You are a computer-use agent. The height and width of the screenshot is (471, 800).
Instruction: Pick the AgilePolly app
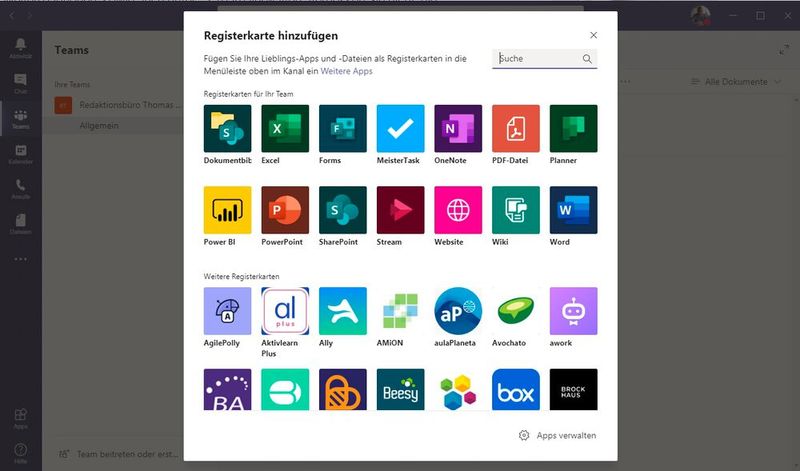(227, 311)
